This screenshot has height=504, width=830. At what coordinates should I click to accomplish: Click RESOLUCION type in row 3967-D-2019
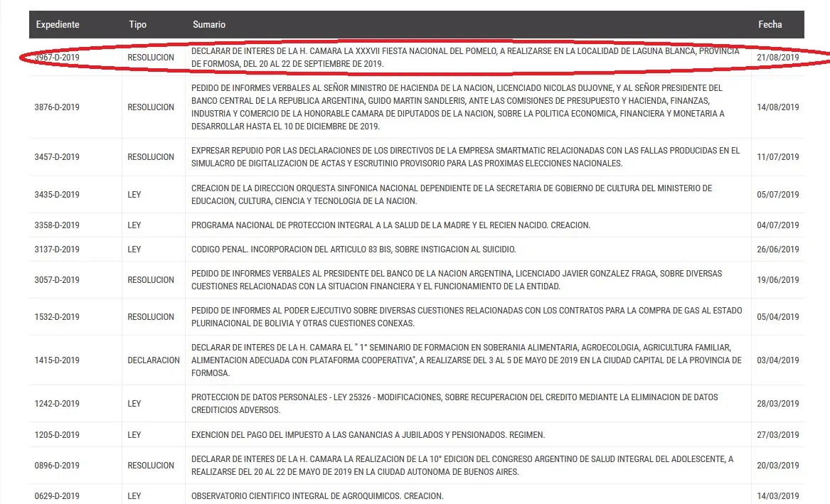(151, 57)
